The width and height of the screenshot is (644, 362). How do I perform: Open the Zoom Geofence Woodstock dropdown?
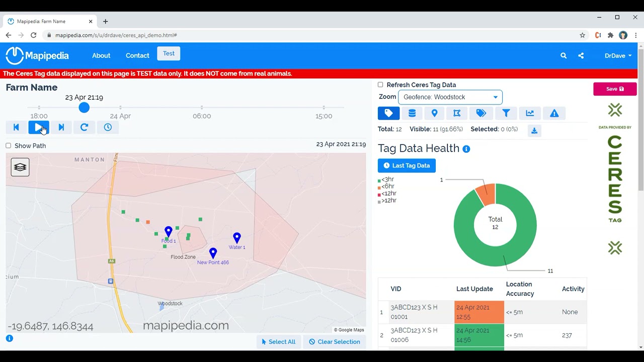[x=450, y=97]
